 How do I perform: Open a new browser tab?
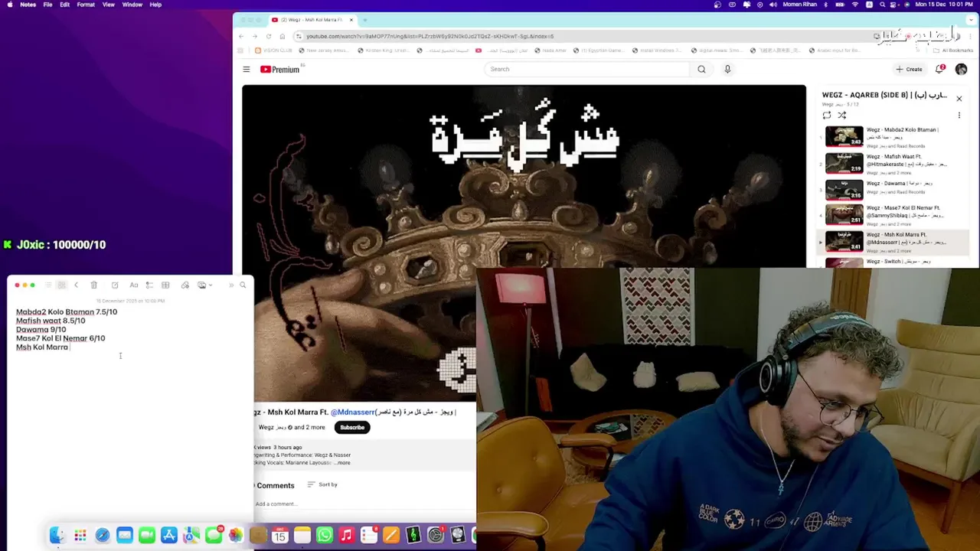[x=365, y=20]
